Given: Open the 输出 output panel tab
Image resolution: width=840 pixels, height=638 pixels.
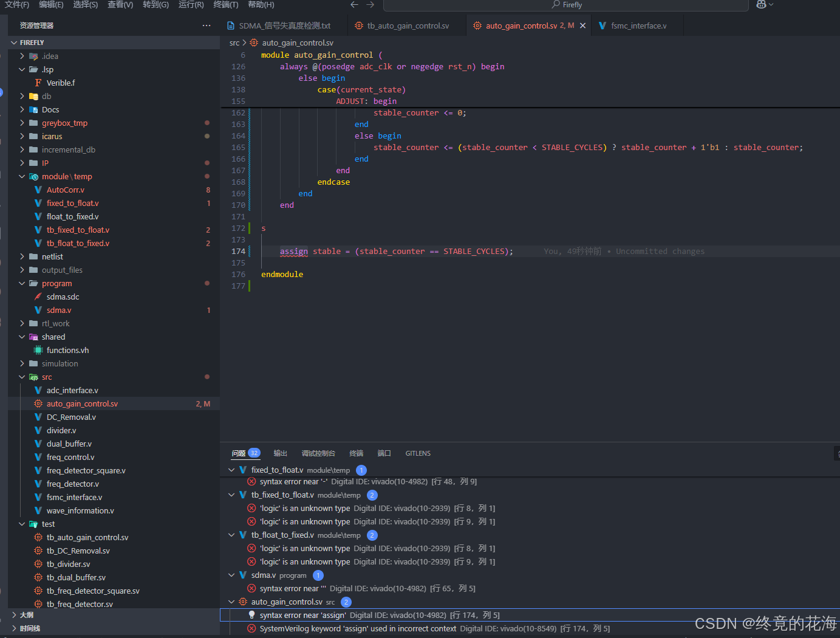Looking at the screenshot, I should (x=280, y=453).
